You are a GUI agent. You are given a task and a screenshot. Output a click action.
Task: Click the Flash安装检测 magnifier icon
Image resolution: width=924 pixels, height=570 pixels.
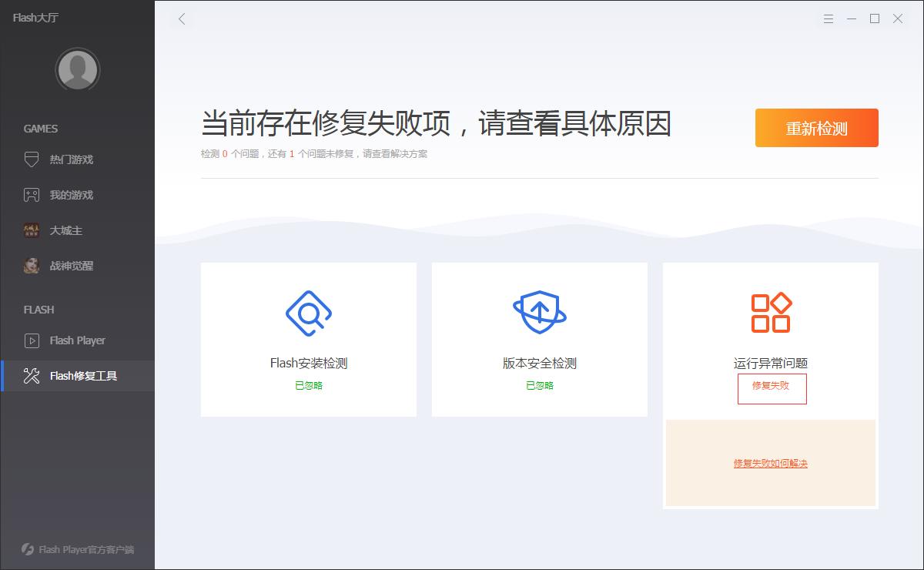[x=308, y=313]
